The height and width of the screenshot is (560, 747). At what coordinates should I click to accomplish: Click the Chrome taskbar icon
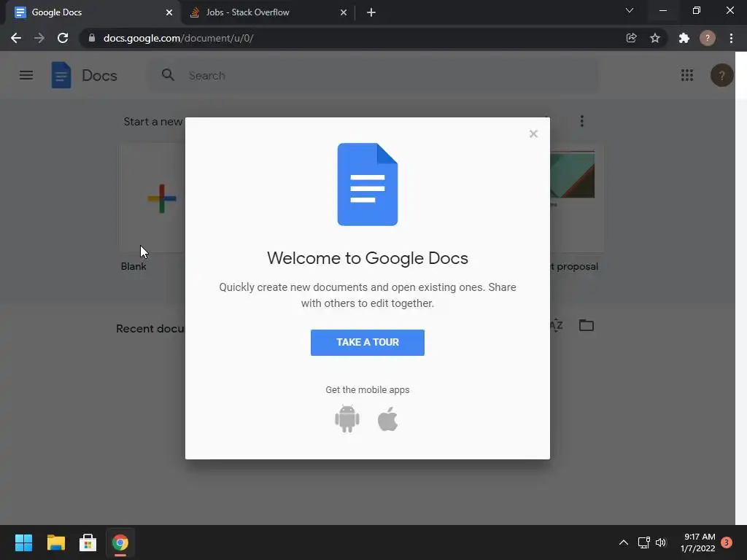[120, 542]
